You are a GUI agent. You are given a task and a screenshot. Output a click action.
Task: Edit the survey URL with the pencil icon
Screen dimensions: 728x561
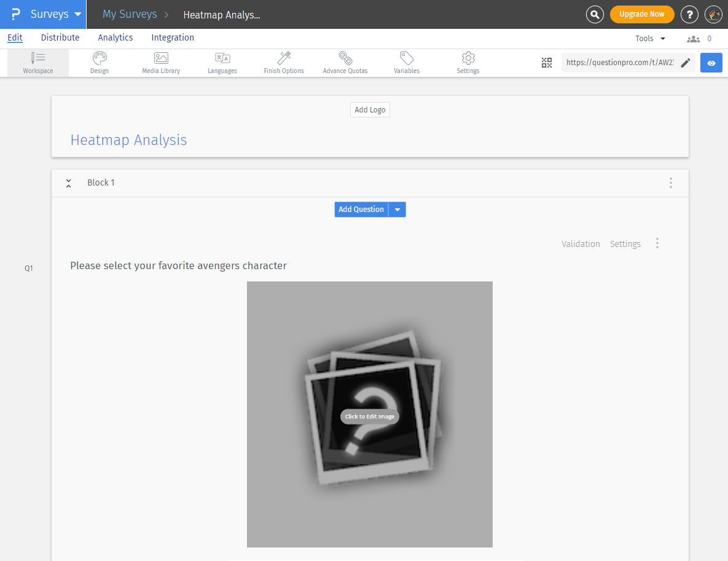tap(686, 62)
